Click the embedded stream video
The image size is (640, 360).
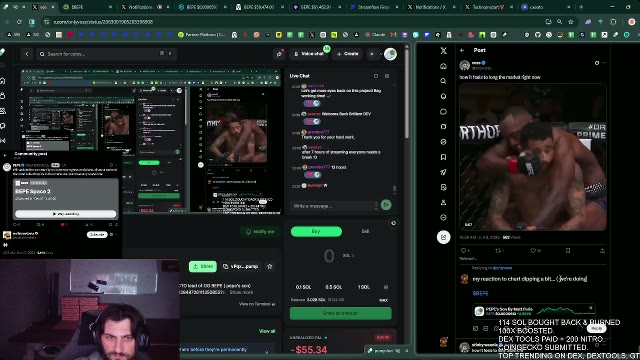[151, 142]
